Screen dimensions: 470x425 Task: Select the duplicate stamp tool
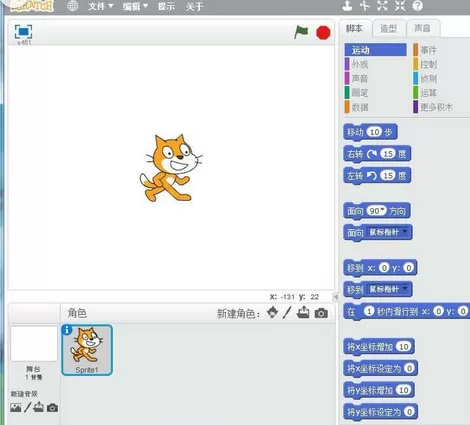(347, 6)
